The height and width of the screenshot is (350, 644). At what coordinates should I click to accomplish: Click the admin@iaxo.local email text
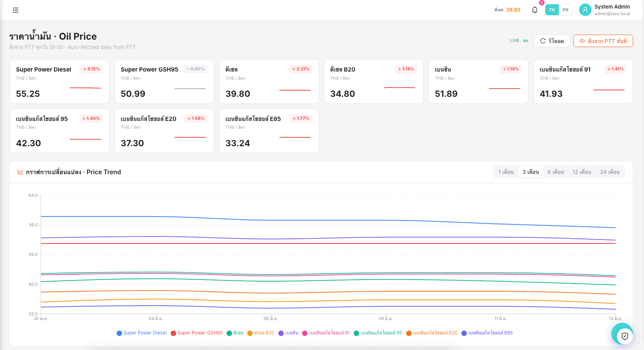click(x=612, y=14)
